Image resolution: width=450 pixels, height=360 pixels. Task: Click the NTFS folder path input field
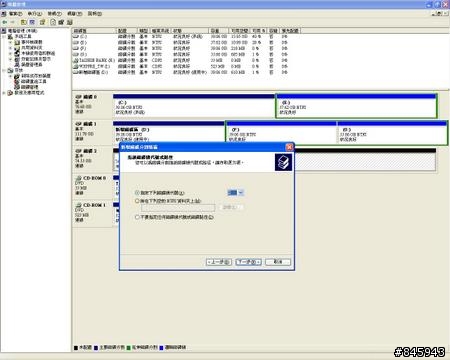click(178, 208)
